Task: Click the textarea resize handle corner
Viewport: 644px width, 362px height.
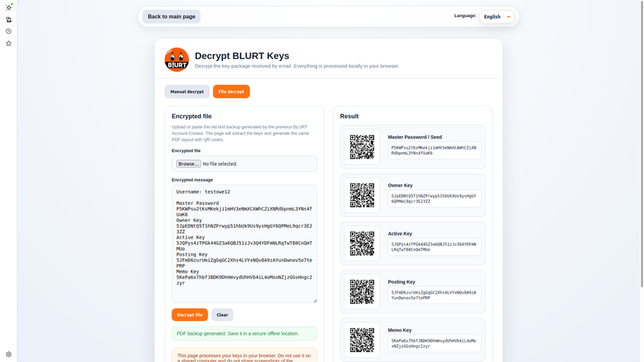Action: [315, 300]
